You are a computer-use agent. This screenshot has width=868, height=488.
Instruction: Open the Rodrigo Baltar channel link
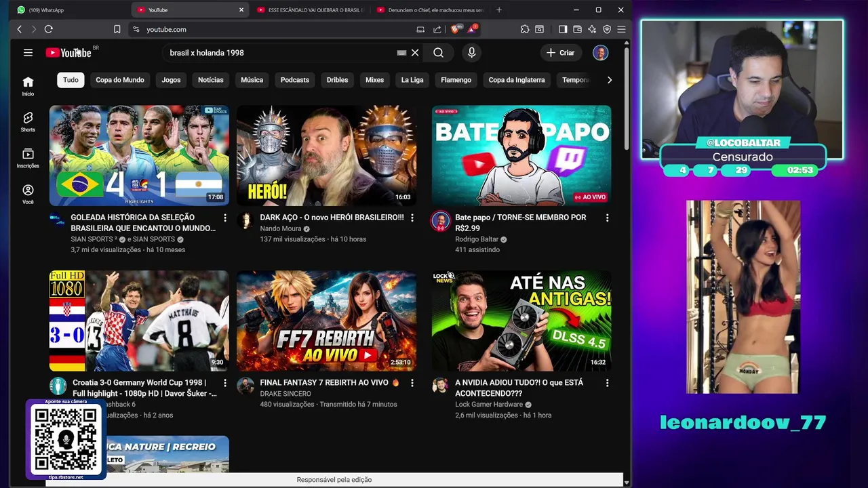coord(477,239)
